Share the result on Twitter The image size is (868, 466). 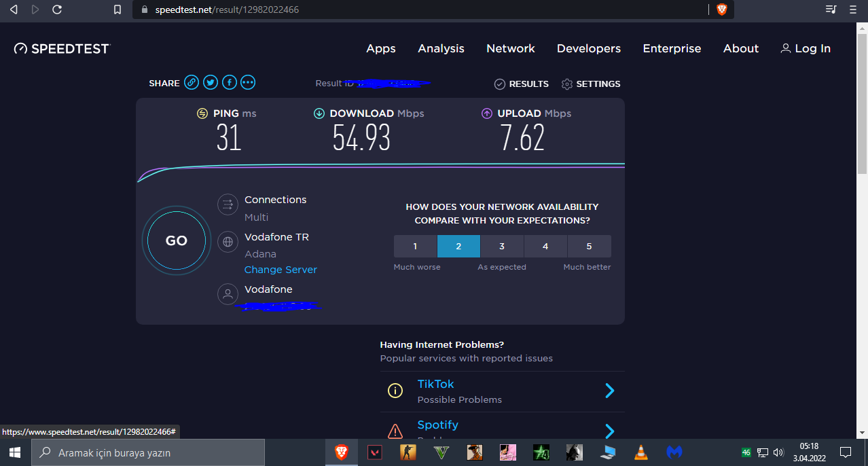pos(211,83)
